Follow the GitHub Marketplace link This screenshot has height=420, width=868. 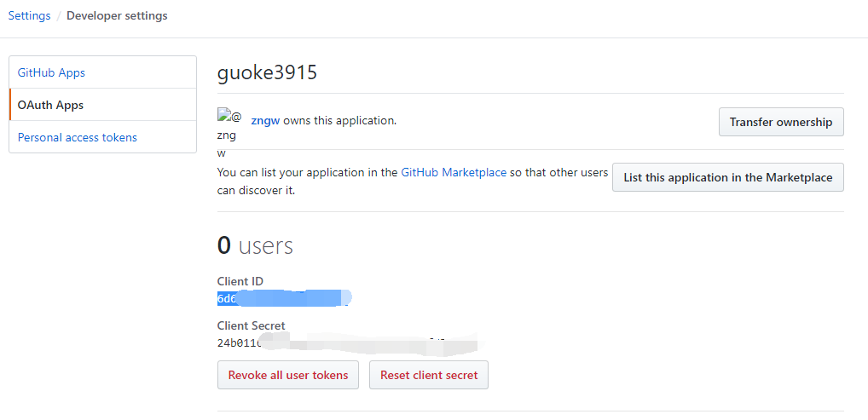[x=454, y=172]
